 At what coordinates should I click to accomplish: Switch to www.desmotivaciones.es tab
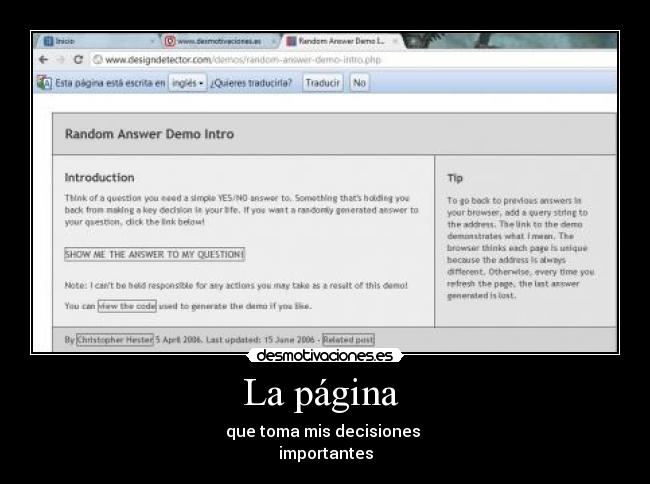click(x=219, y=41)
